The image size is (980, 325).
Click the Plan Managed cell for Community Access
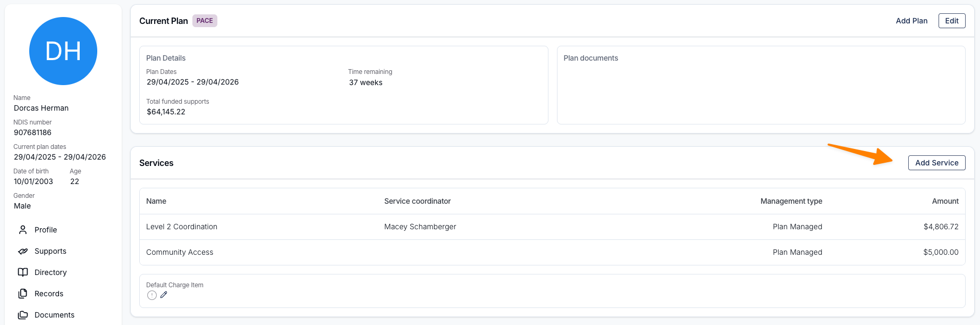pos(797,252)
